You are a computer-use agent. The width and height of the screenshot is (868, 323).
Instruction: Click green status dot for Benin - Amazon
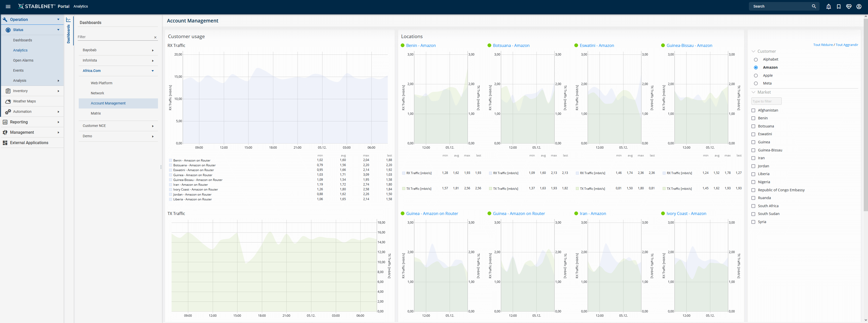(402, 45)
